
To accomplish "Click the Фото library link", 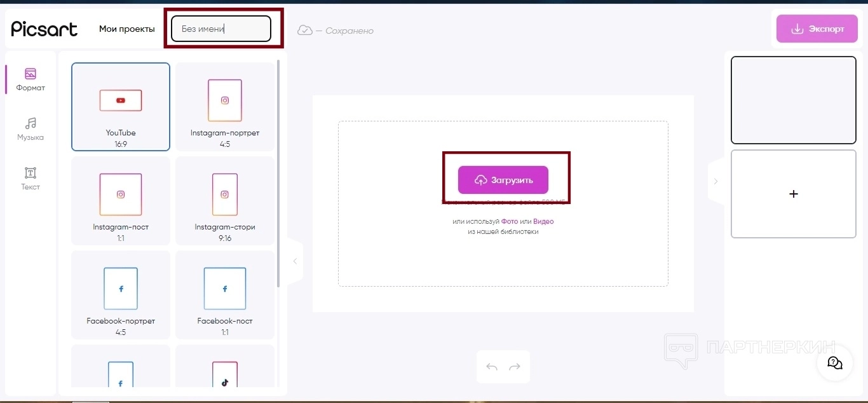I will [x=510, y=221].
